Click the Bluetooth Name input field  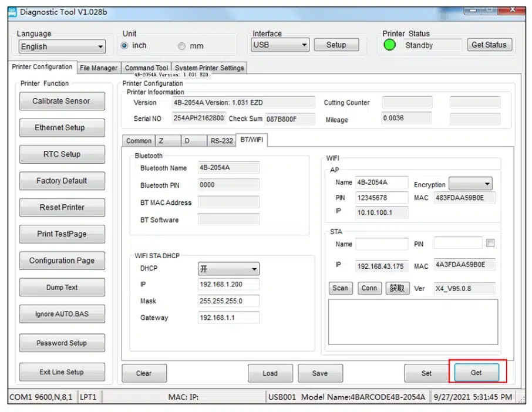(x=228, y=168)
